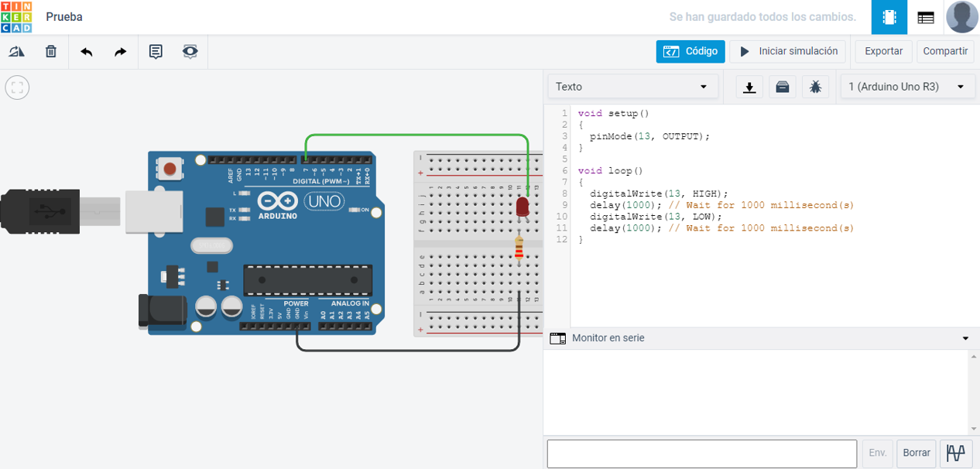
Task: Open the notes tool
Action: pos(156,52)
